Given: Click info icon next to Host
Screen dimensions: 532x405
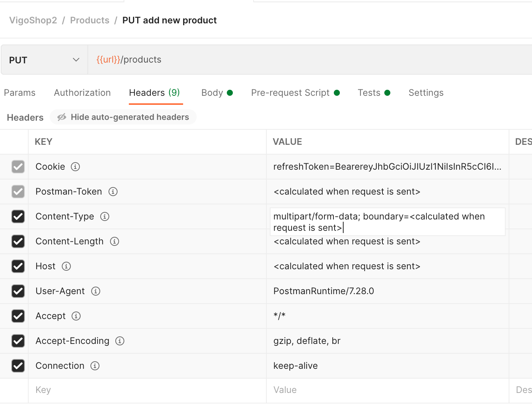Looking at the screenshot, I should [x=66, y=266].
